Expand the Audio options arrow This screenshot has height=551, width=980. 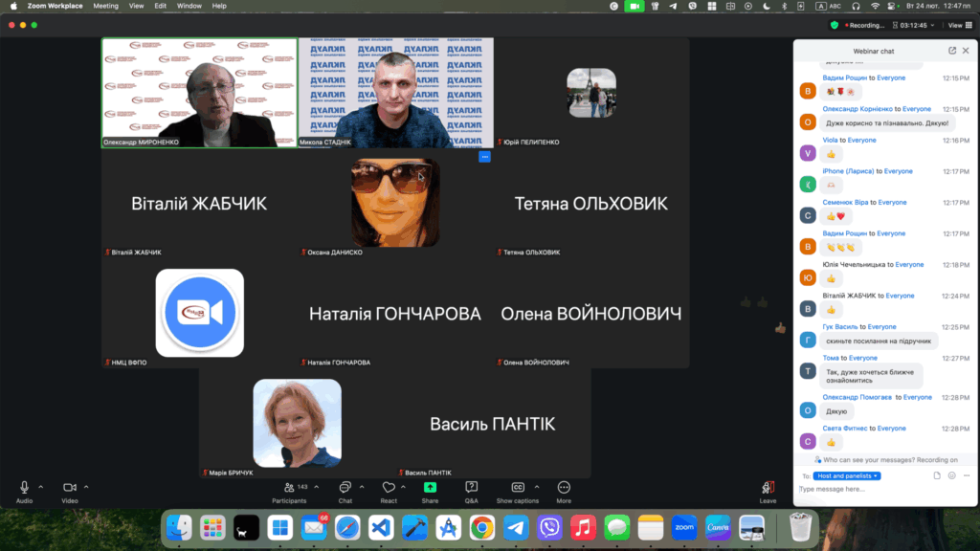pyautogui.click(x=40, y=486)
